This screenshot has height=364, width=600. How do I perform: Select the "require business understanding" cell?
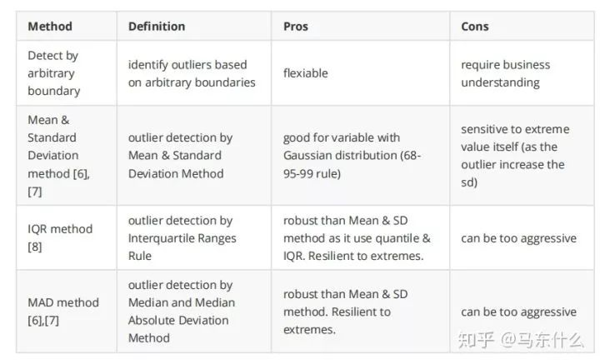click(505, 73)
